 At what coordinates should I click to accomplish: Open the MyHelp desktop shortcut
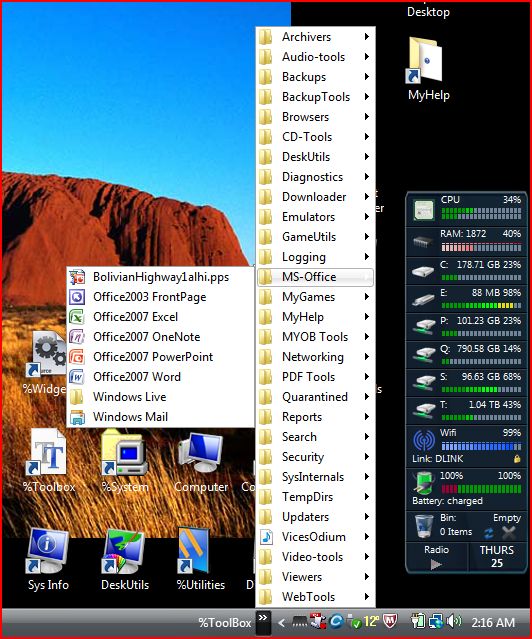pos(428,68)
